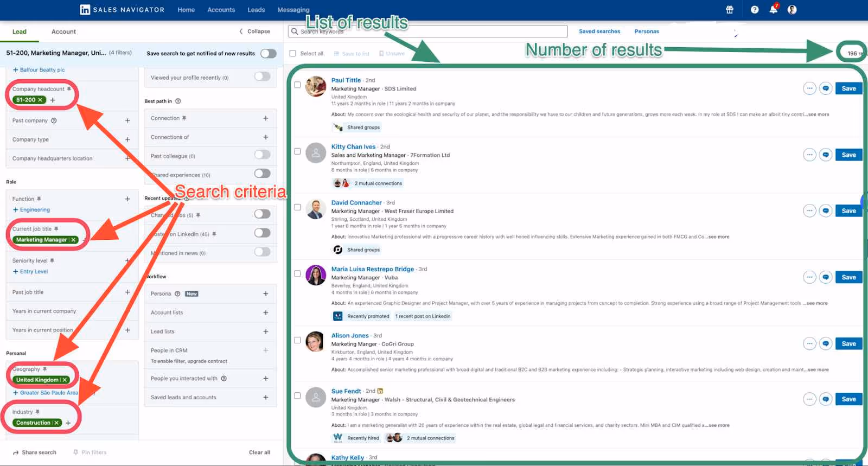Screen dimensions: 868x466
Task: Expand the Past job title filter
Action: tap(127, 292)
